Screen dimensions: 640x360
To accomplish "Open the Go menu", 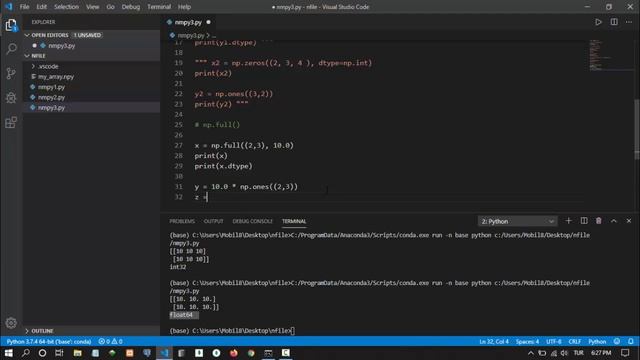I will click(x=110, y=7).
